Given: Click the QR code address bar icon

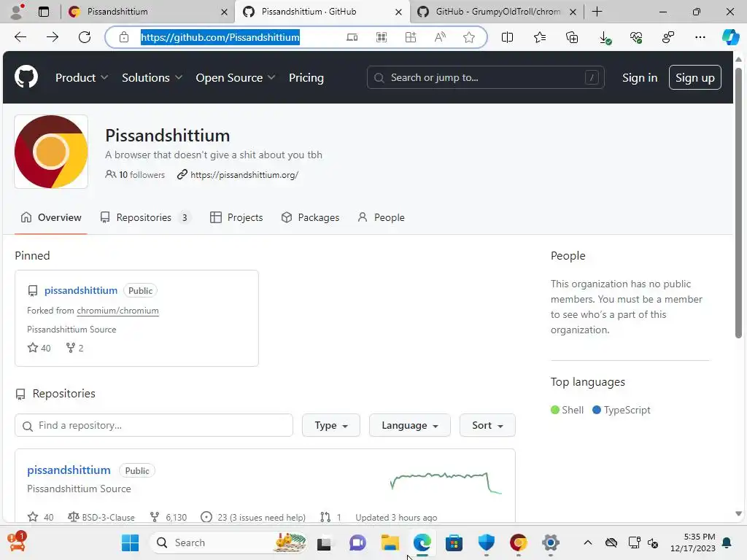Looking at the screenshot, I should [382, 37].
